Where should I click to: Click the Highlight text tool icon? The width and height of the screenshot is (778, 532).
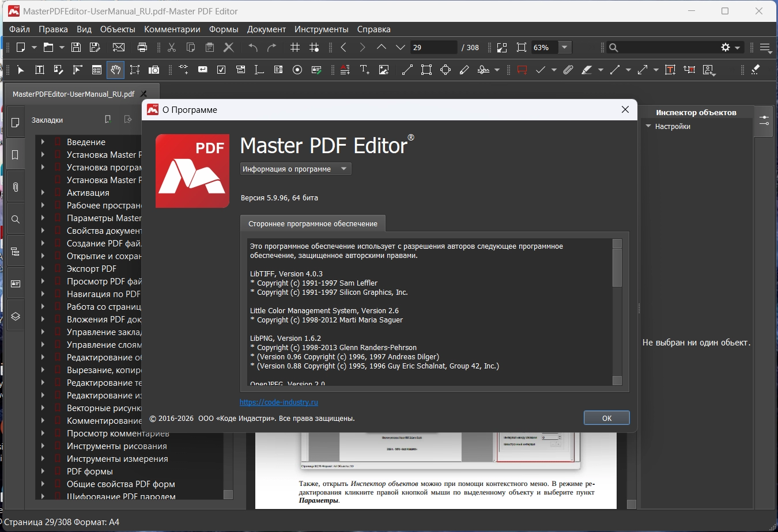pos(587,70)
